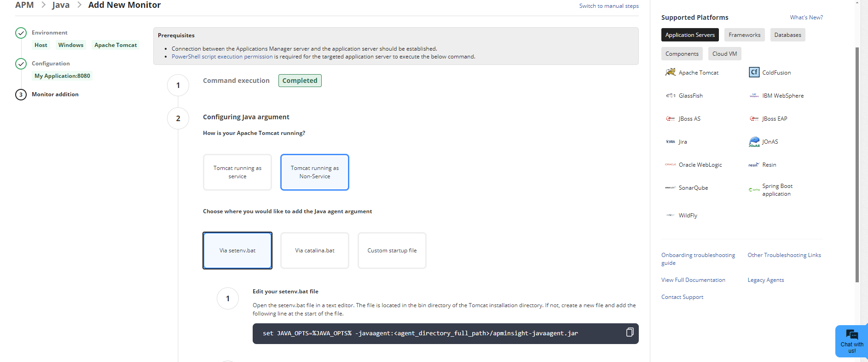The width and height of the screenshot is (868, 362).
Task: Choose the Via catalina.bat option
Action: (315, 251)
